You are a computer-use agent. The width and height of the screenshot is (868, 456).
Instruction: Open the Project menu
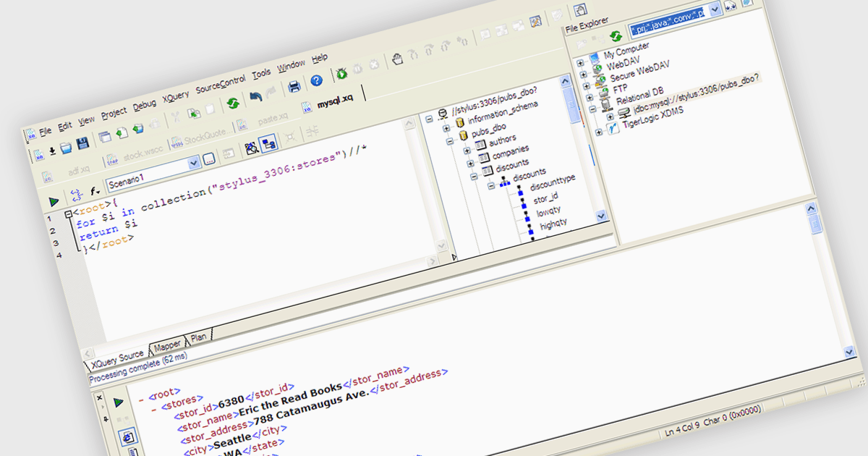click(114, 113)
